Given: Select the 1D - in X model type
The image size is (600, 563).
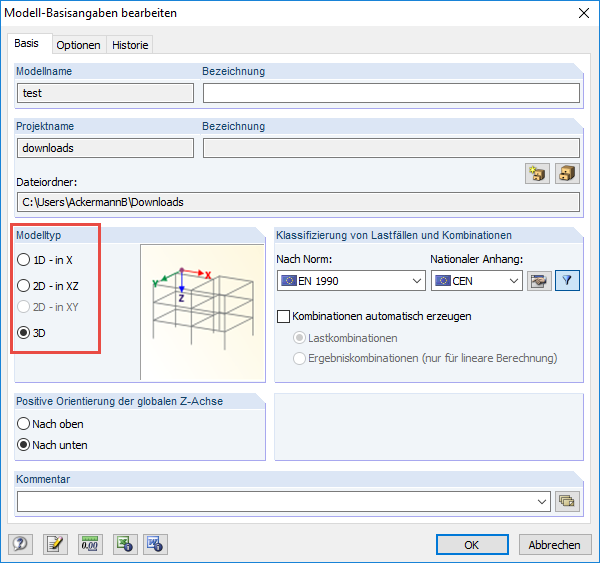Looking at the screenshot, I should [24, 260].
